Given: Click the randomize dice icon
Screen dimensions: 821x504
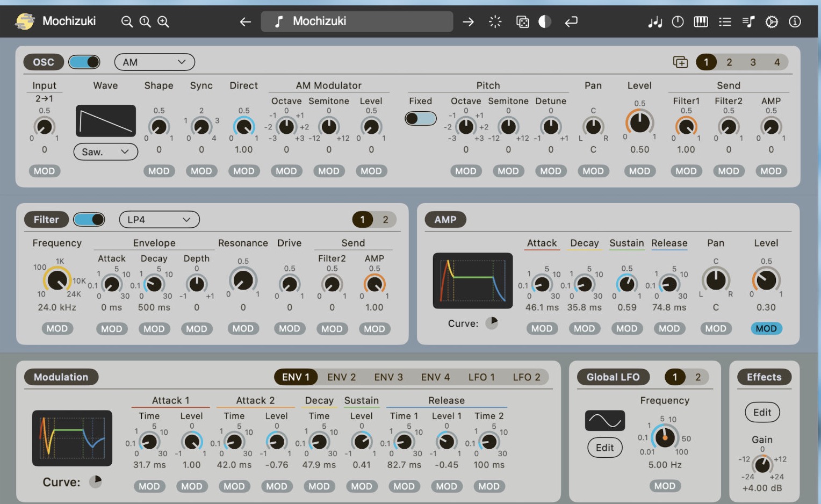Looking at the screenshot, I should click(522, 21).
